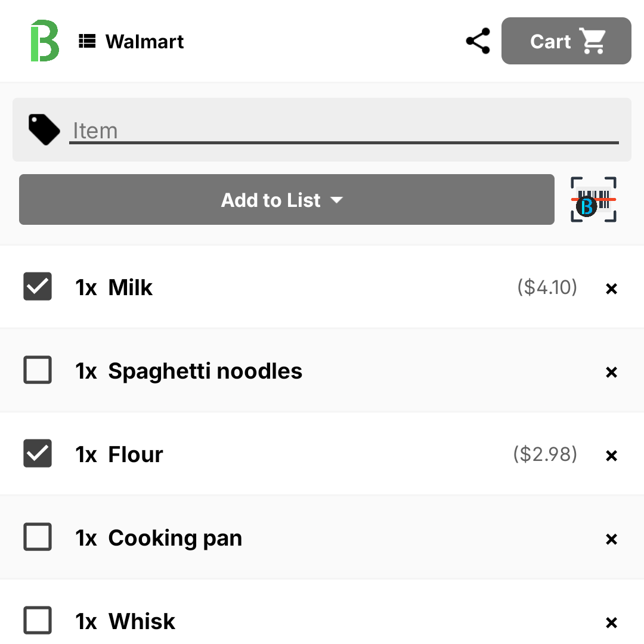
Task: Uncheck the Flour checkbox
Action: (38, 453)
